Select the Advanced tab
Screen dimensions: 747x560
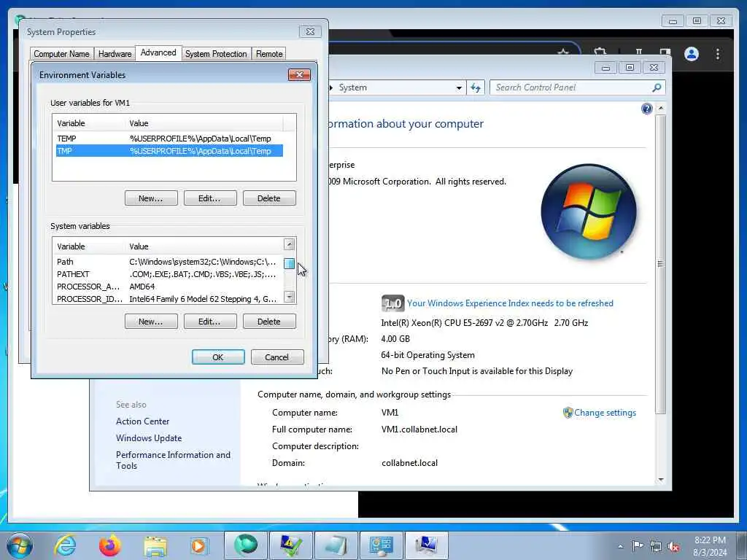point(158,52)
